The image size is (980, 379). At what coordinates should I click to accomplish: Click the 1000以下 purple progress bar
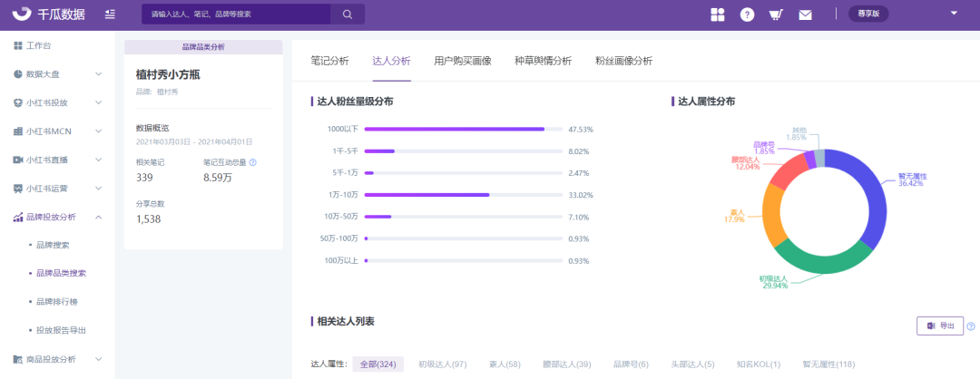(x=455, y=130)
